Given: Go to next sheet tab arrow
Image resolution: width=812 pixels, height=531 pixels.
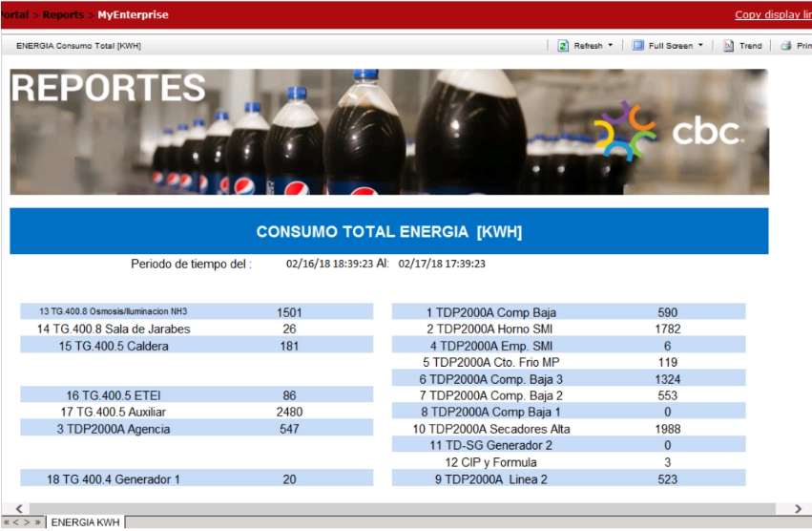Looking at the screenshot, I should (x=27, y=522).
